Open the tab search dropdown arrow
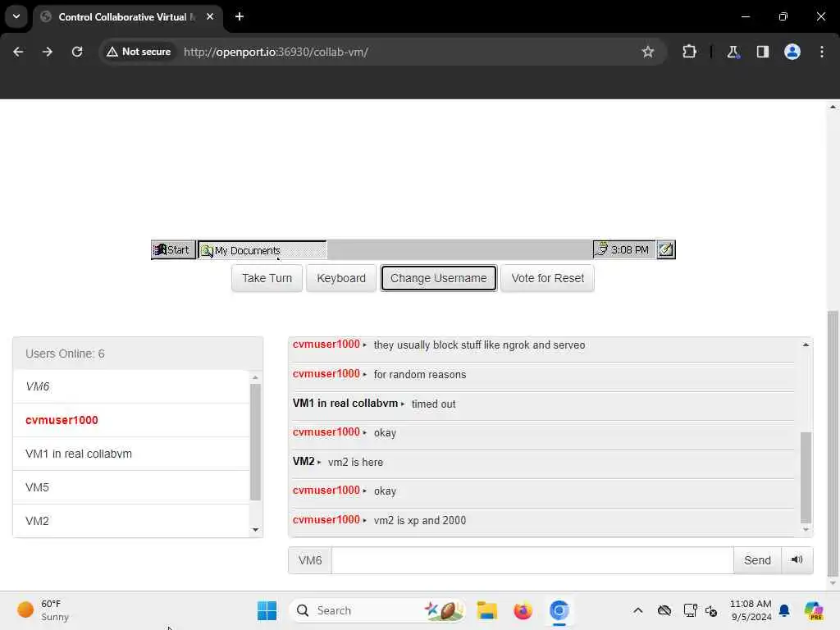 tap(16, 16)
